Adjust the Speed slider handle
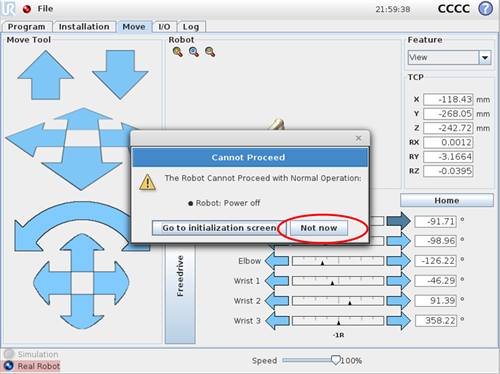This screenshot has height=374, width=500. 335,360
